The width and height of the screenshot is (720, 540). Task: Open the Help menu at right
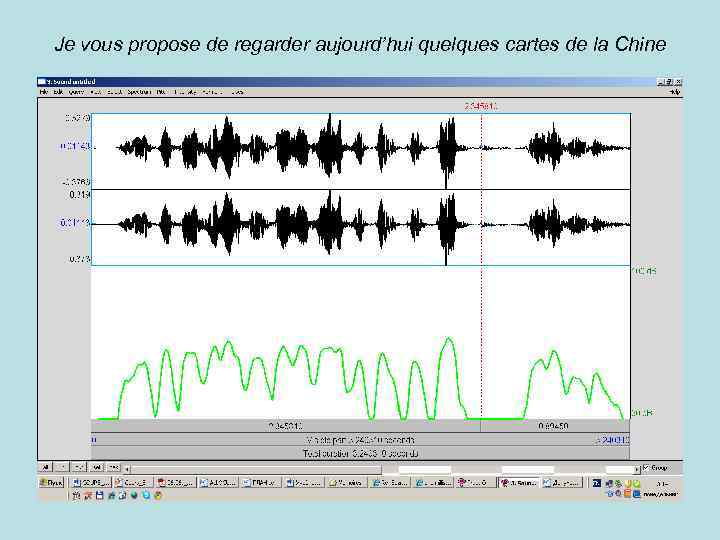(x=675, y=92)
